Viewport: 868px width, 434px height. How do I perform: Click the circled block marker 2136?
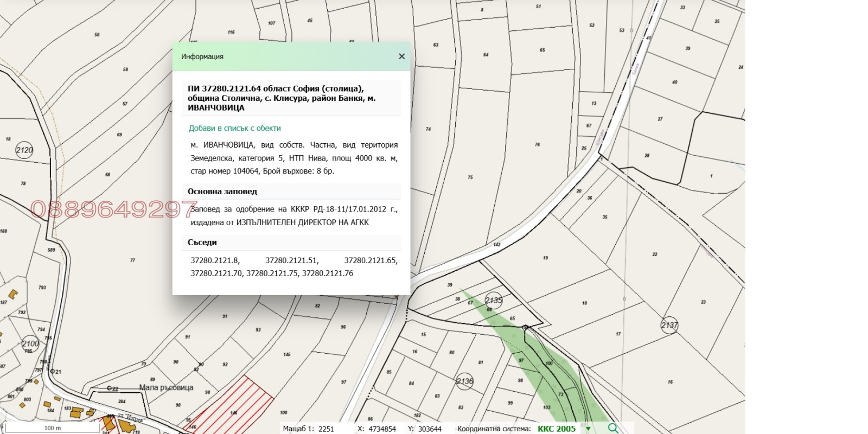click(465, 381)
